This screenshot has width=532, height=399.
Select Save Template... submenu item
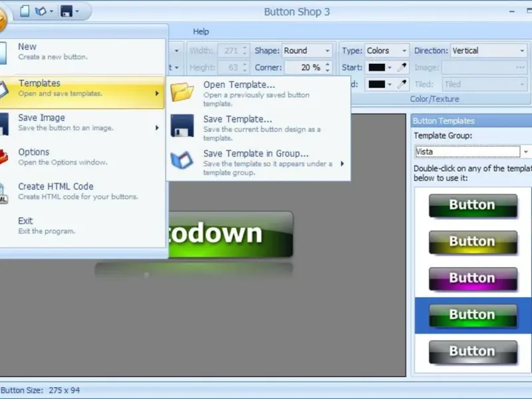[259, 128]
